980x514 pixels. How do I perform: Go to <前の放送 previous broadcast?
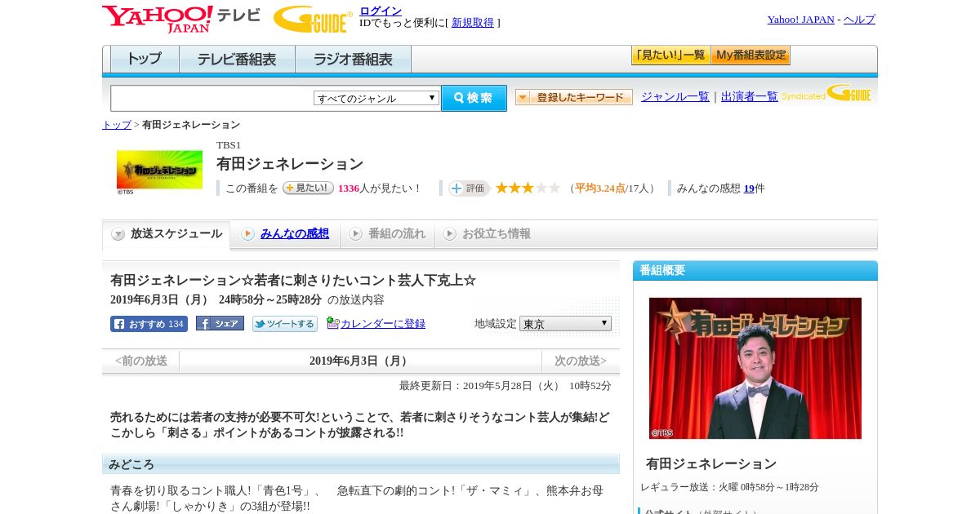click(141, 361)
